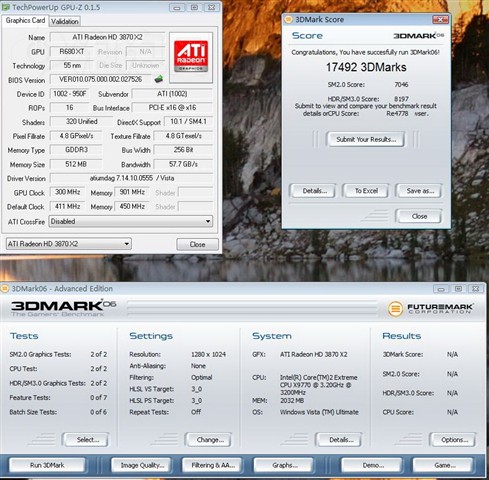
Task: Minimize the GPU-Z window
Action: tap(177, 7)
